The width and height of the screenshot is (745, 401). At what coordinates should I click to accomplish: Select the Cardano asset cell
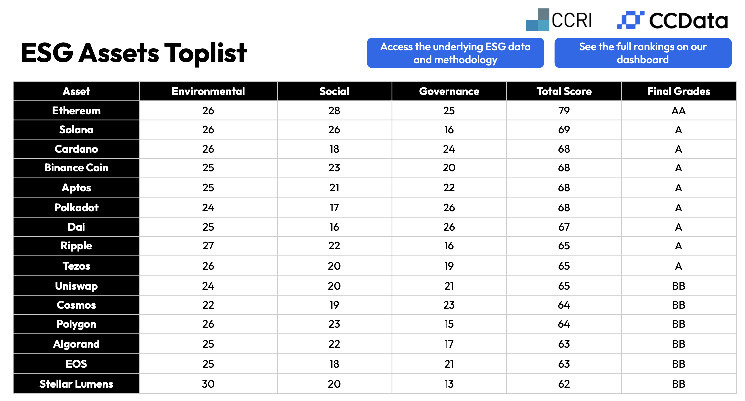[76, 148]
